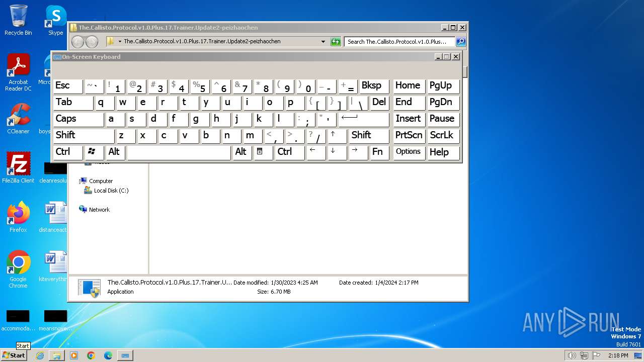This screenshot has height=362, width=644.
Task: Click the up arrow key
Action: coord(337,136)
